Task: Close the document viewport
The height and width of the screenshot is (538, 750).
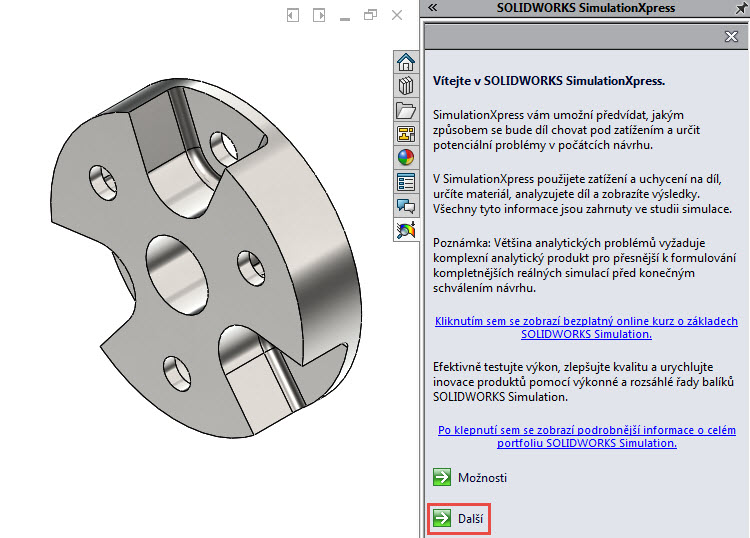Action: pyautogui.click(x=397, y=15)
